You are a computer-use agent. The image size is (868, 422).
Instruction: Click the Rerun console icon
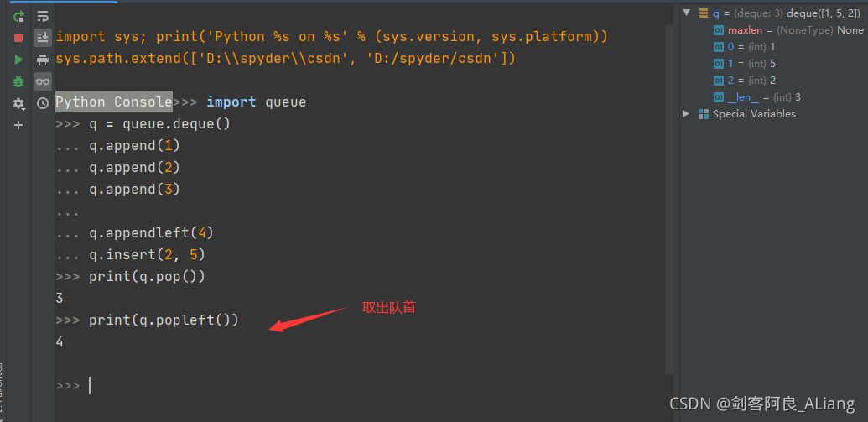pyautogui.click(x=18, y=16)
